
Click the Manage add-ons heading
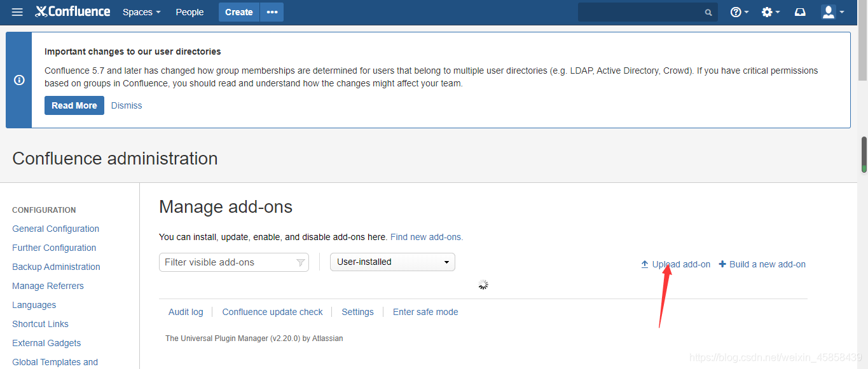pyautogui.click(x=226, y=207)
